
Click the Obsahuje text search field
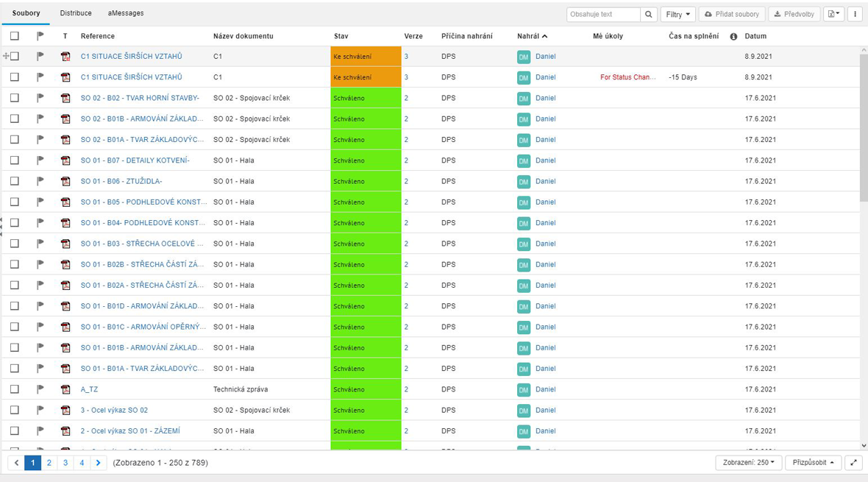pos(603,15)
